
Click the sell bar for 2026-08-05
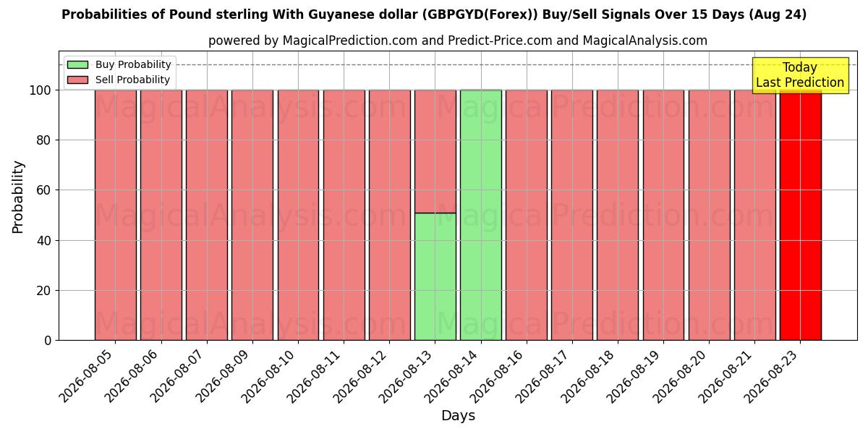pyautogui.click(x=115, y=215)
